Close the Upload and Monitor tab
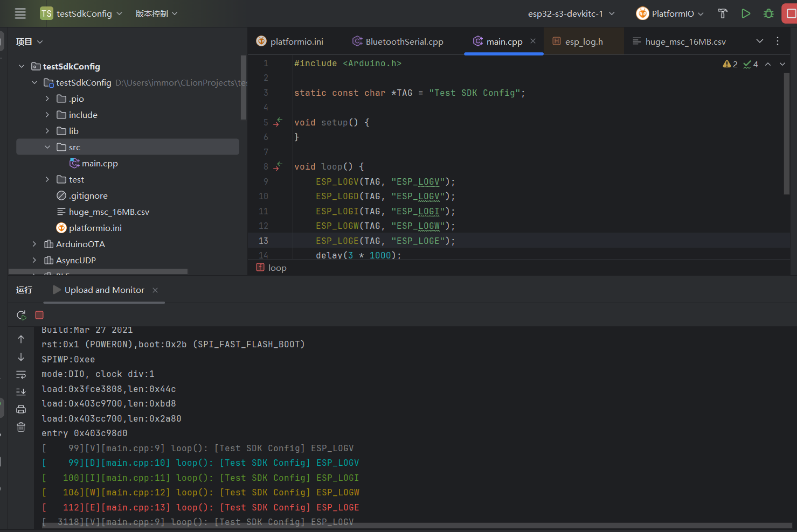This screenshot has width=797, height=532. [155, 290]
